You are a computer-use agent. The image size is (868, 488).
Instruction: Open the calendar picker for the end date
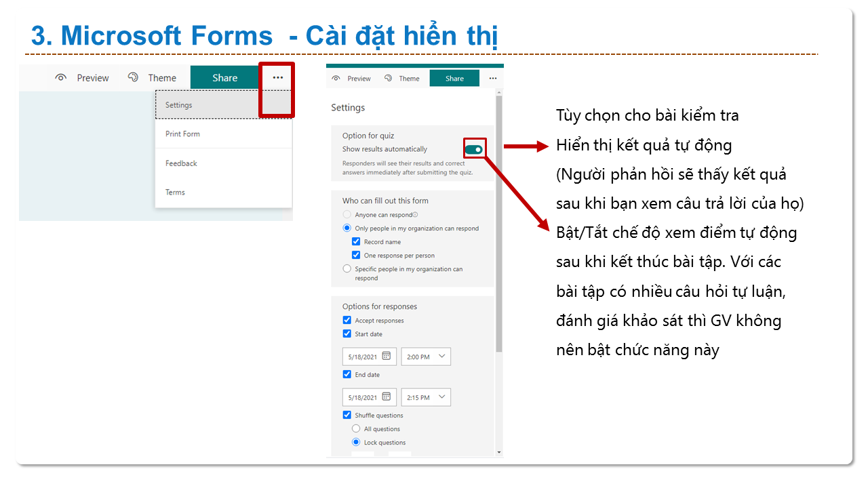click(387, 397)
